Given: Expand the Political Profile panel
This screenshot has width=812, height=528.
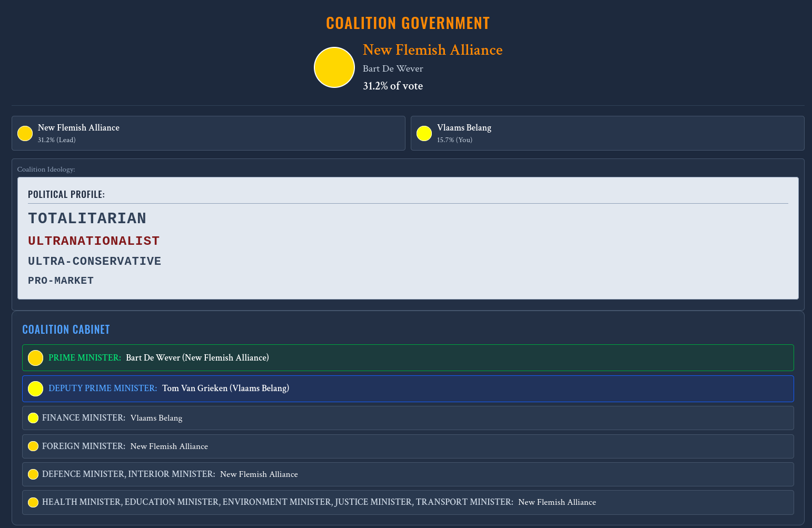Looking at the screenshot, I should (66, 194).
